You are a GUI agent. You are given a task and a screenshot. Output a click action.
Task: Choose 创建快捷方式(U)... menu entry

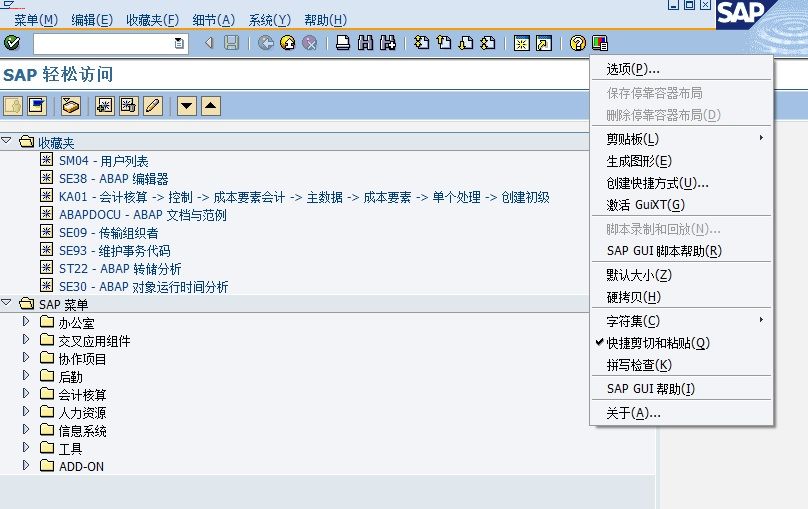click(x=681, y=183)
